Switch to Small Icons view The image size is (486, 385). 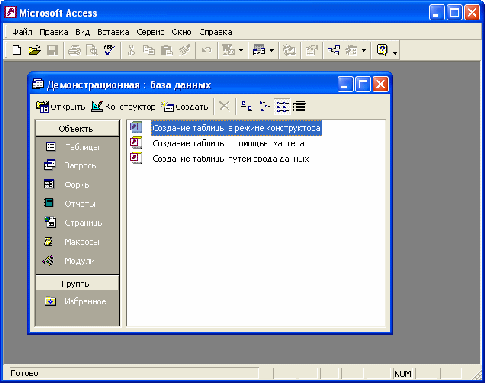(x=264, y=106)
